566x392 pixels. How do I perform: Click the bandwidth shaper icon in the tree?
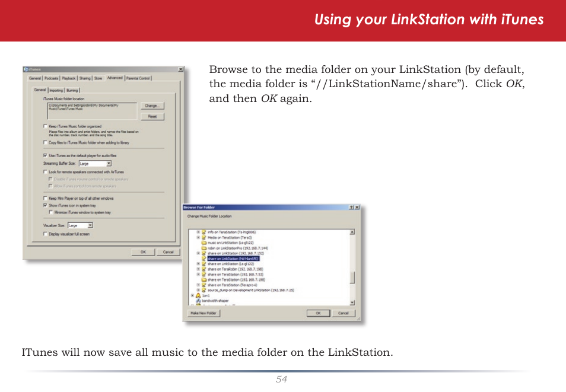click(198, 301)
